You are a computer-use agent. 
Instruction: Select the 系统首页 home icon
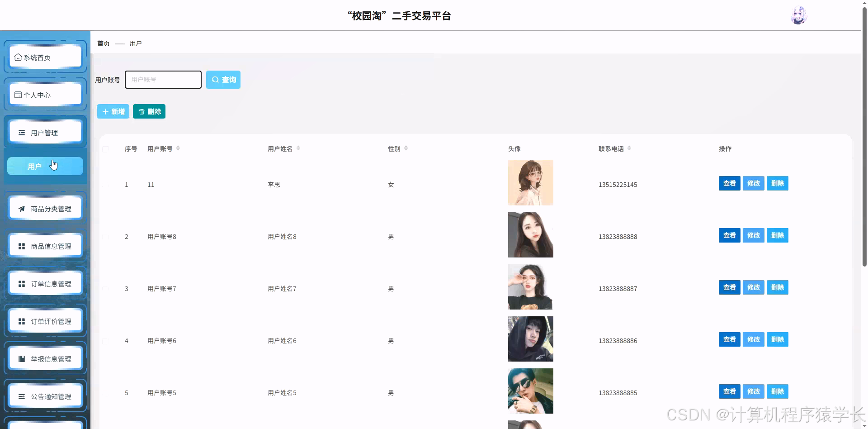[x=18, y=57]
